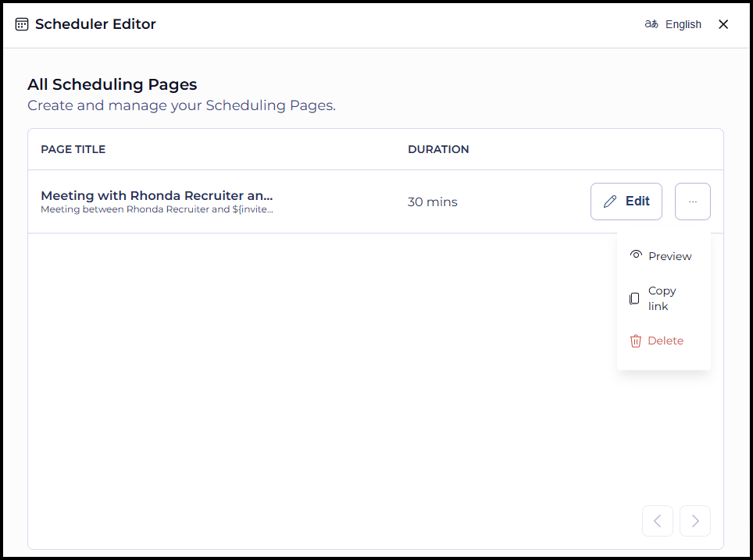Click the Scheduler Editor grid icon
The width and height of the screenshot is (753, 560).
tap(22, 23)
